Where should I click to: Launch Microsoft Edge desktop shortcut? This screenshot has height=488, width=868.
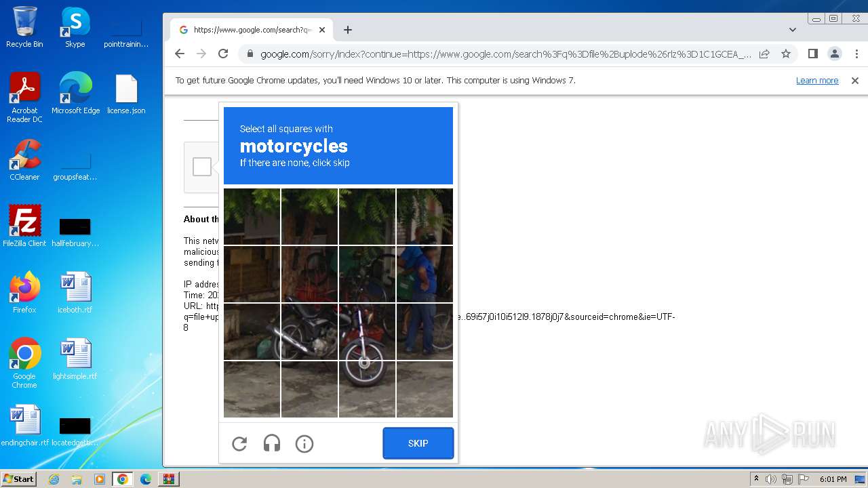(75, 94)
